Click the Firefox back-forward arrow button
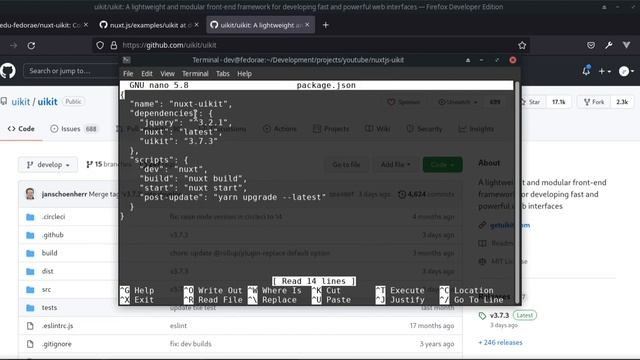 coord(13,45)
